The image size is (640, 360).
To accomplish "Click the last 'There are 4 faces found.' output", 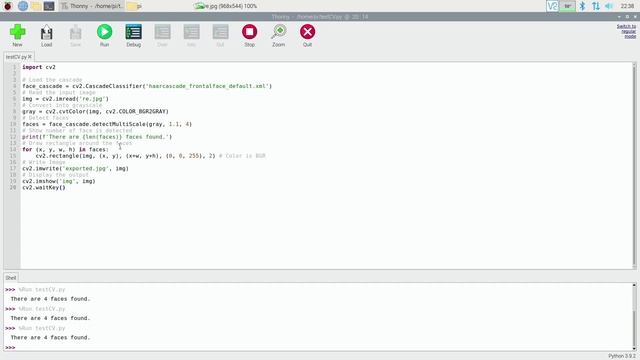I will [x=50, y=338].
